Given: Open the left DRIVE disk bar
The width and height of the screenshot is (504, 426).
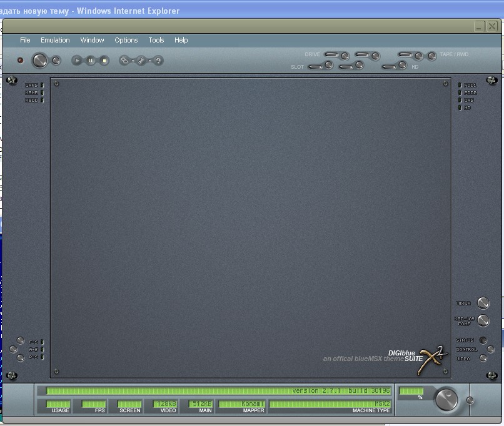Looking at the screenshot, I should tap(331, 54).
